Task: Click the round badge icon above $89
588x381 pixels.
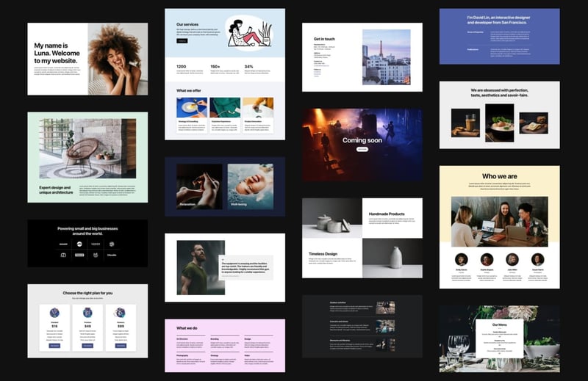Action: [121, 313]
